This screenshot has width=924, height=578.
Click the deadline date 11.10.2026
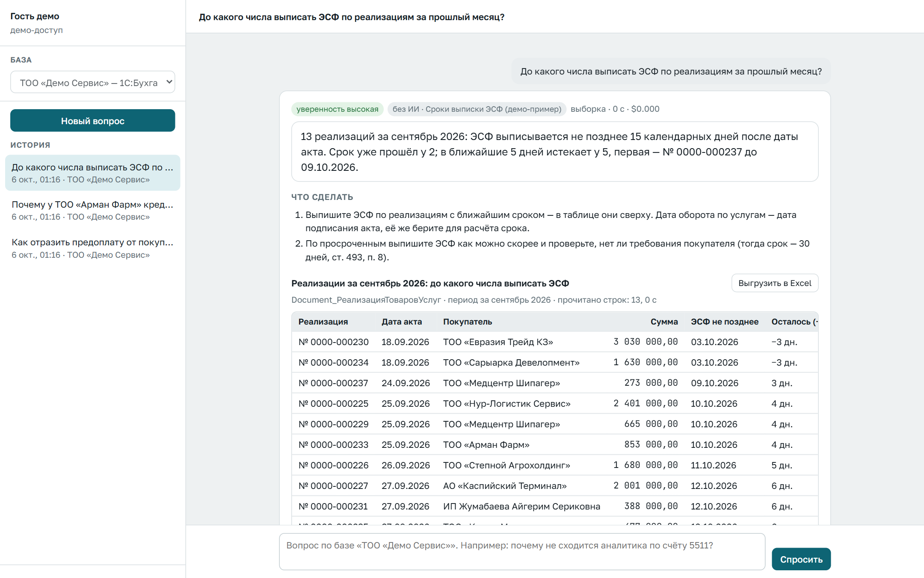point(714,465)
